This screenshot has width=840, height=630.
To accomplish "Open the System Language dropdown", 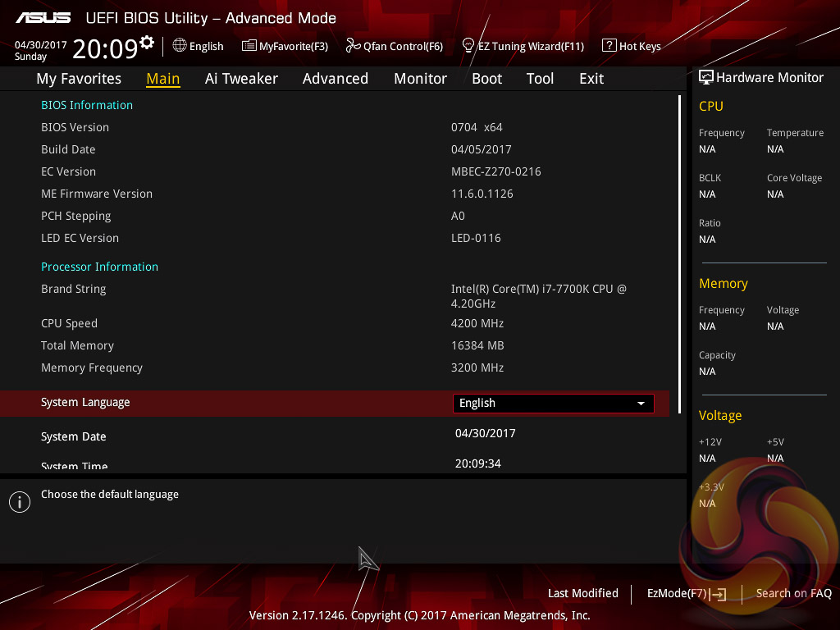I will [x=554, y=404].
